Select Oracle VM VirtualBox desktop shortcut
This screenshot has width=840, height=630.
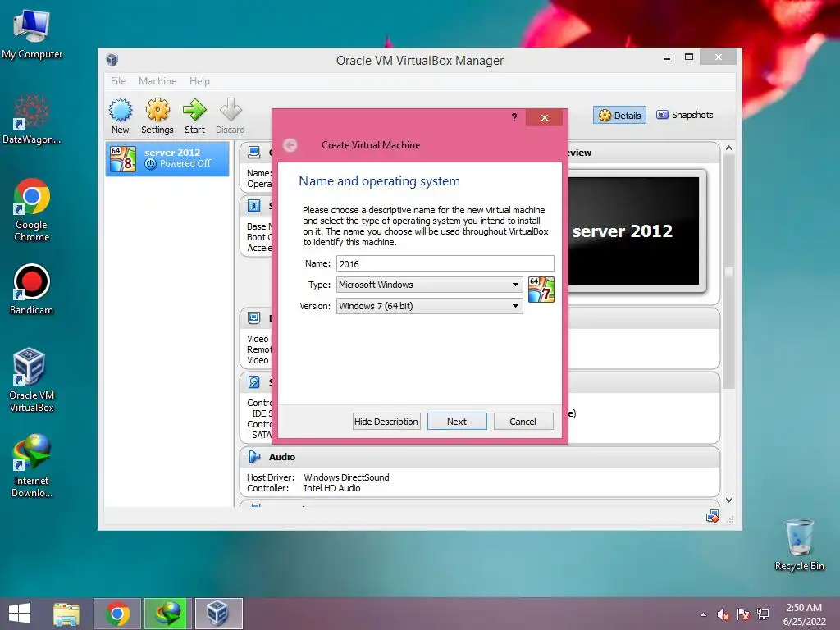(32, 381)
